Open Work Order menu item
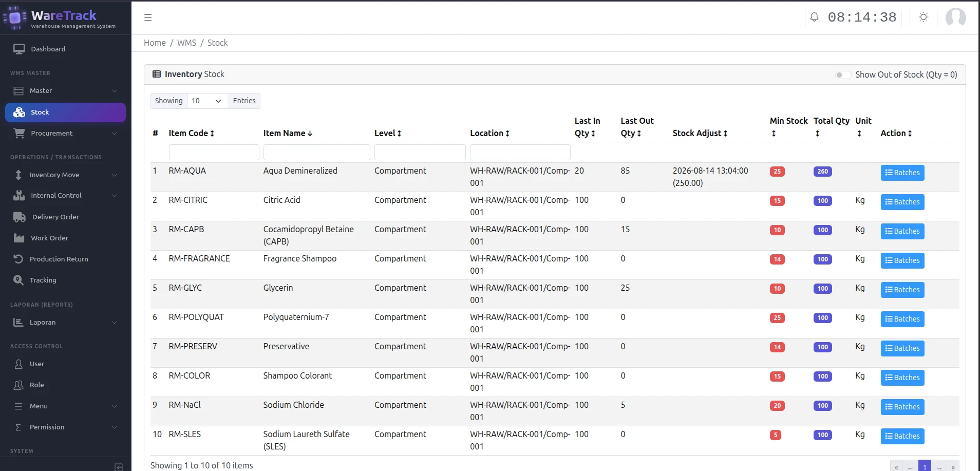 click(65, 238)
